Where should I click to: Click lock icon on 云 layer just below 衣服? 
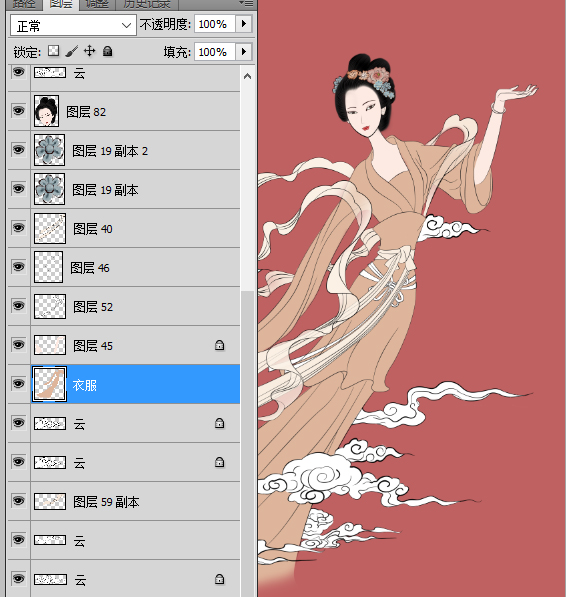click(x=220, y=423)
